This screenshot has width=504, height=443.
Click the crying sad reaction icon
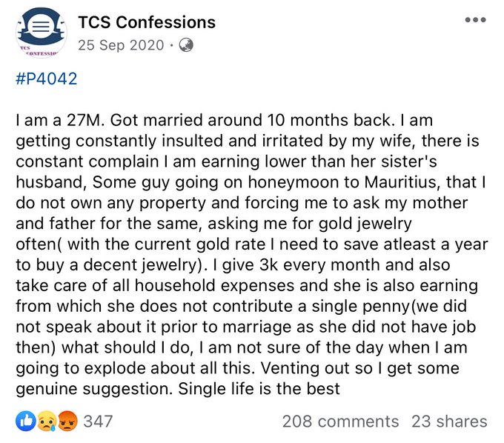pyautogui.click(x=47, y=422)
